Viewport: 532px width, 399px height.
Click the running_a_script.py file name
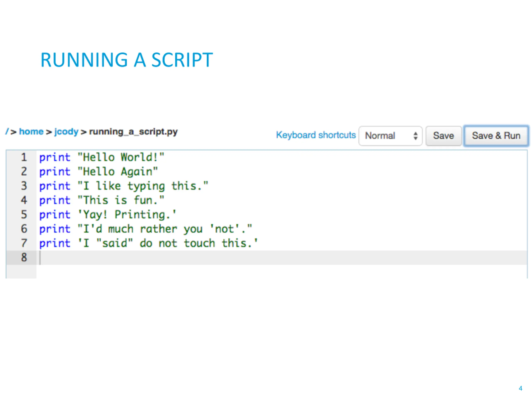(133, 132)
